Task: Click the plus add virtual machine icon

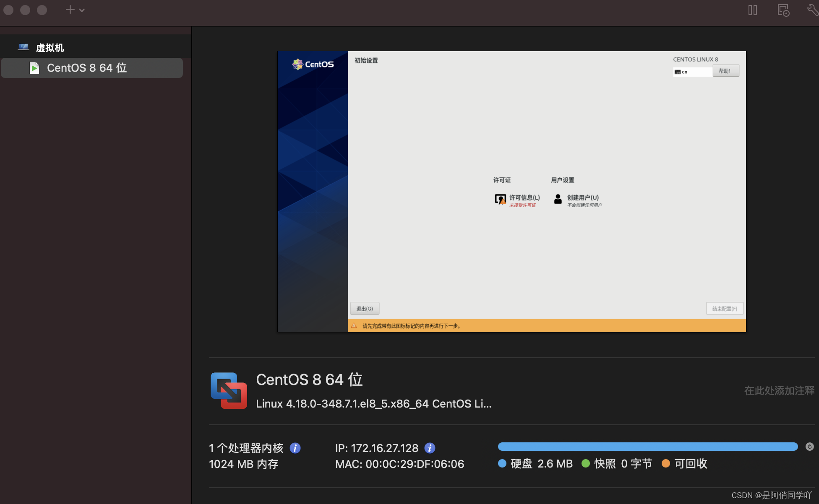Action: tap(70, 10)
